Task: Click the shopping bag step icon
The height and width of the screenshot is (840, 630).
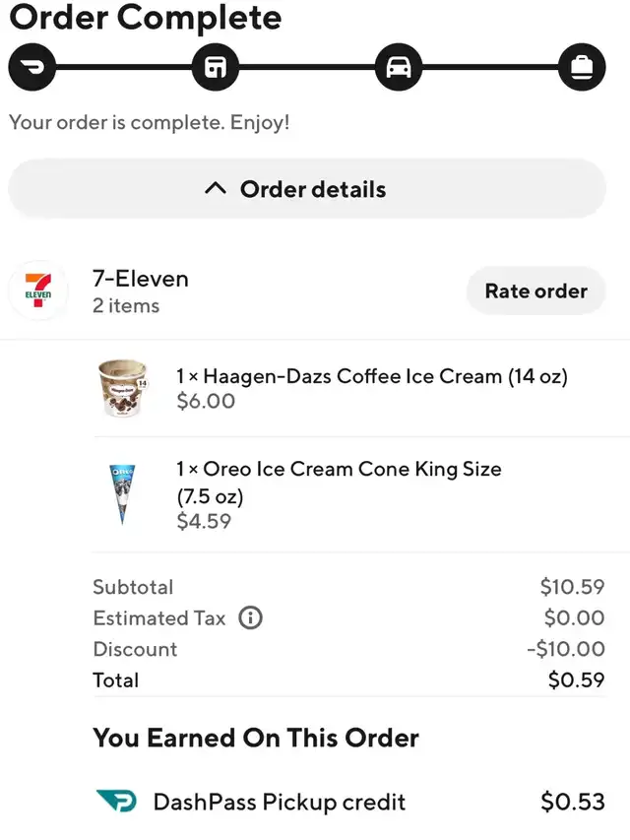Action: click(x=582, y=67)
